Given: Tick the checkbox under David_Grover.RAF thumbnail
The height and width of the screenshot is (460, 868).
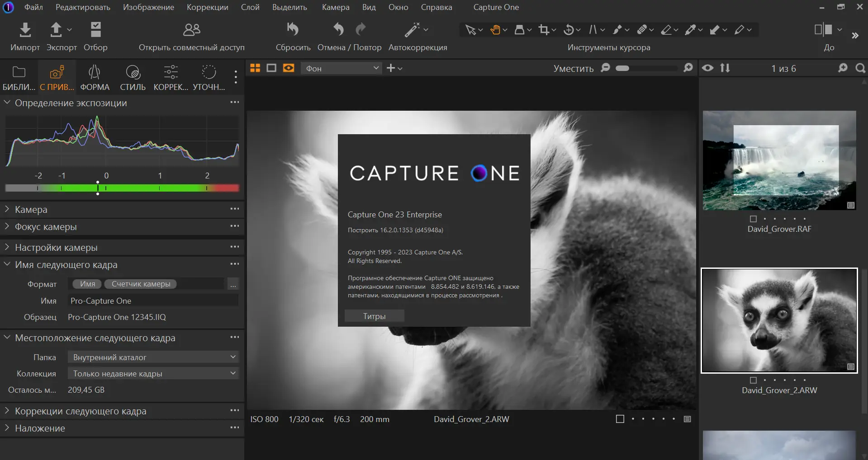Looking at the screenshot, I should pyautogui.click(x=753, y=219).
